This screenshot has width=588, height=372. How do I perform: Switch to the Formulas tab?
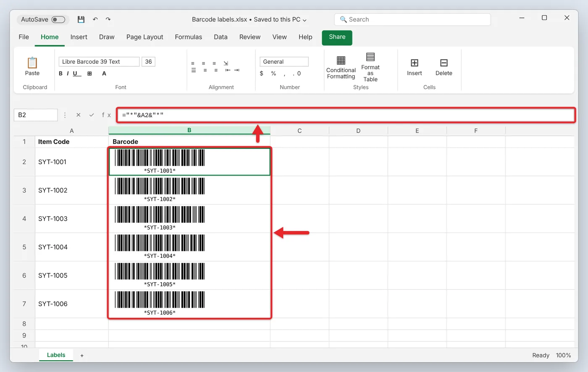click(189, 37)
